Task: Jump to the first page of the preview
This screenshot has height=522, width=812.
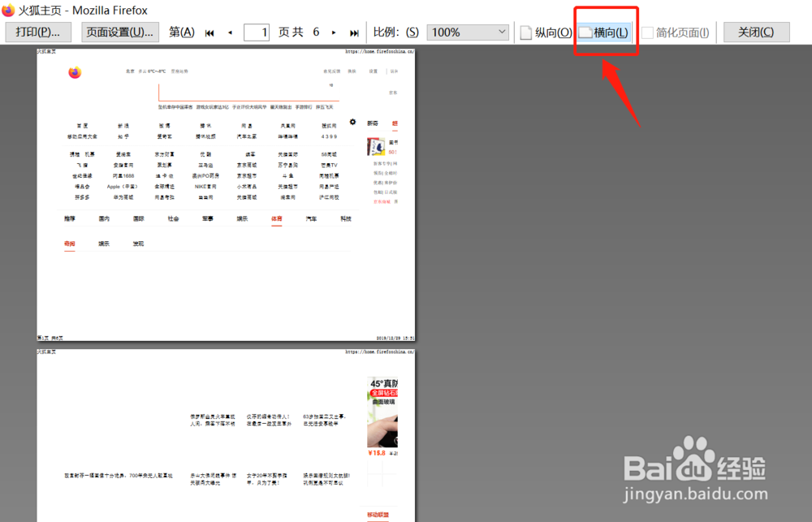Action: (209, 32)
